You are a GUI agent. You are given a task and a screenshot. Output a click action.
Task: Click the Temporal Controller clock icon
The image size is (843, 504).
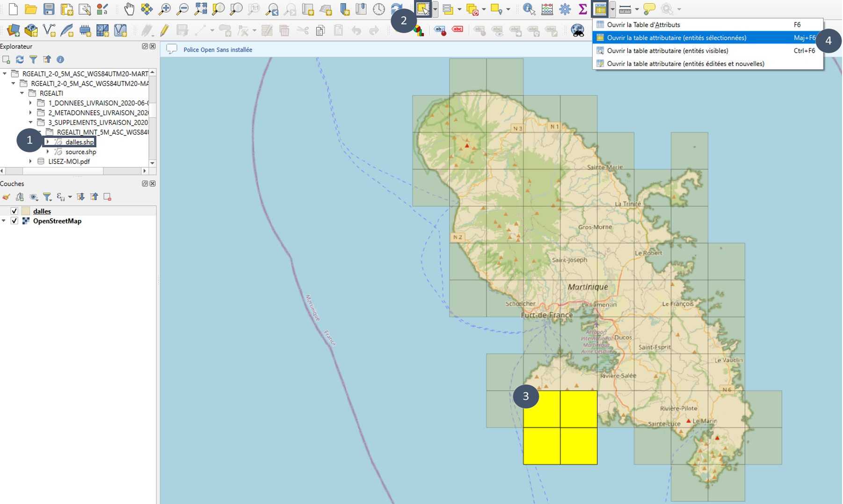(379, 9)
